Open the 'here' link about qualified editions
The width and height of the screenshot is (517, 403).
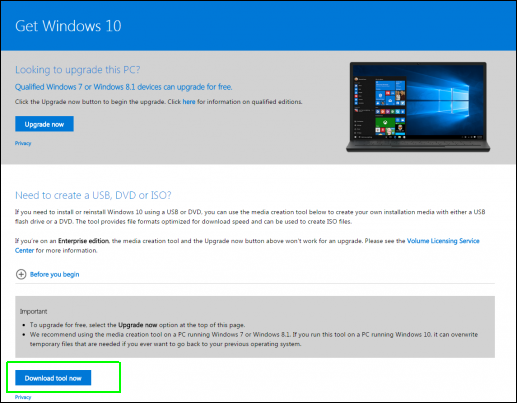click(189, 102)
